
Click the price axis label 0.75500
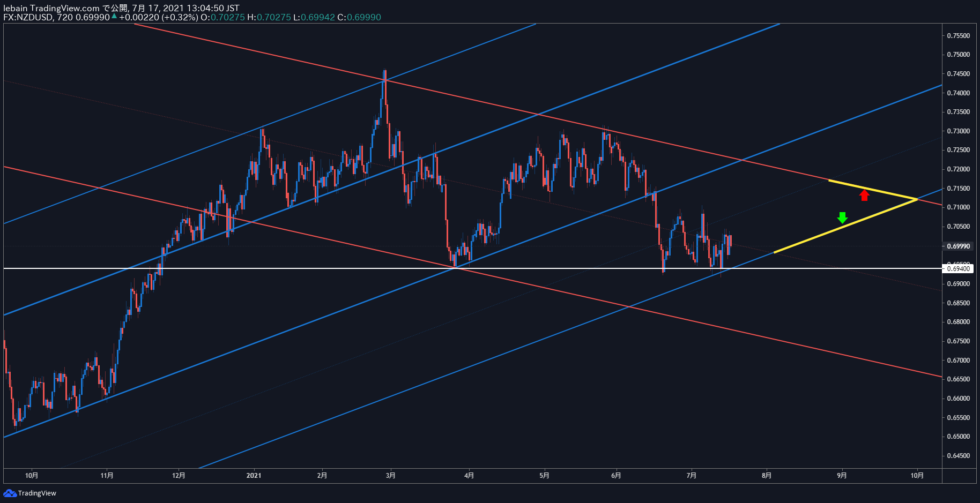(959, 36)
